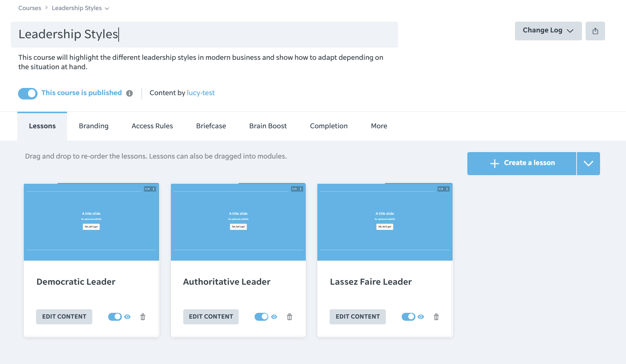Image resolution: width=626 pixels, height=364 pixels.
Task: Click eye preview icon on Democratic Leader card
Action: coord(127,317)
